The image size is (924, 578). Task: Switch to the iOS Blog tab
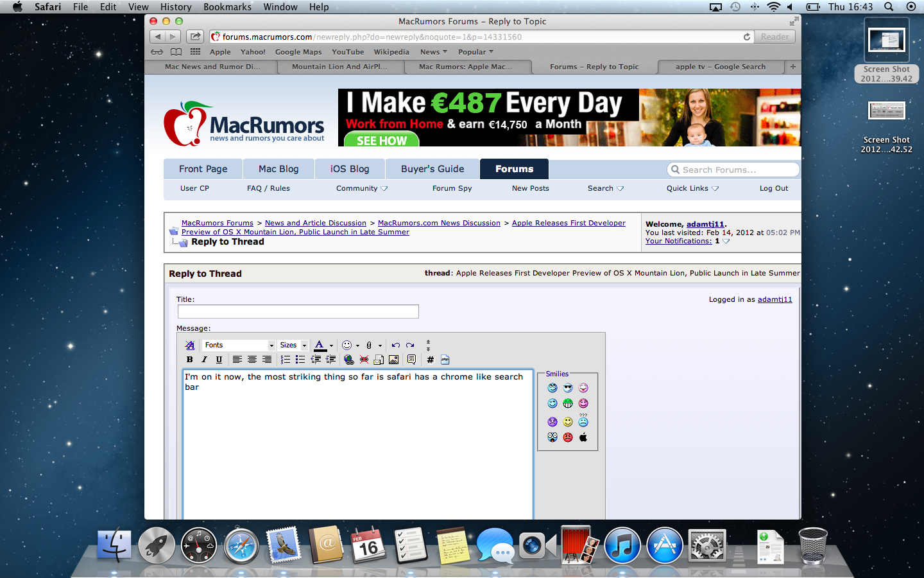350,169
